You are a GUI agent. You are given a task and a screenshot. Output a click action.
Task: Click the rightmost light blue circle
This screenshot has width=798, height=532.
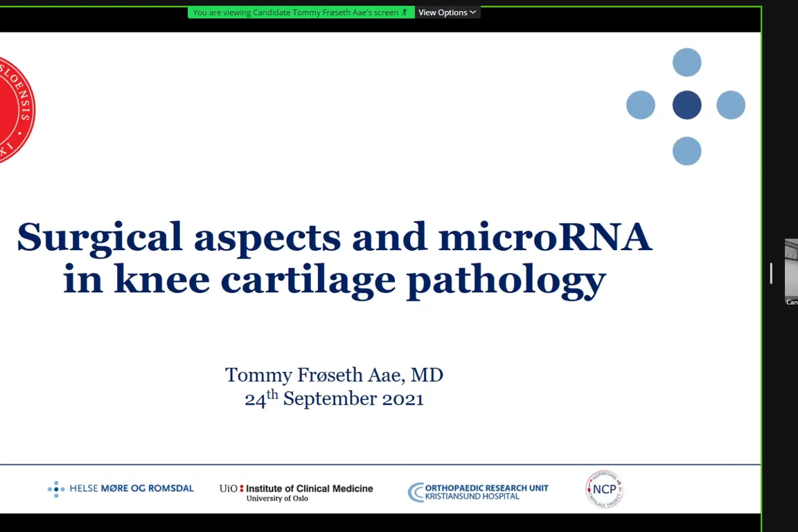(x=731, y=105)
